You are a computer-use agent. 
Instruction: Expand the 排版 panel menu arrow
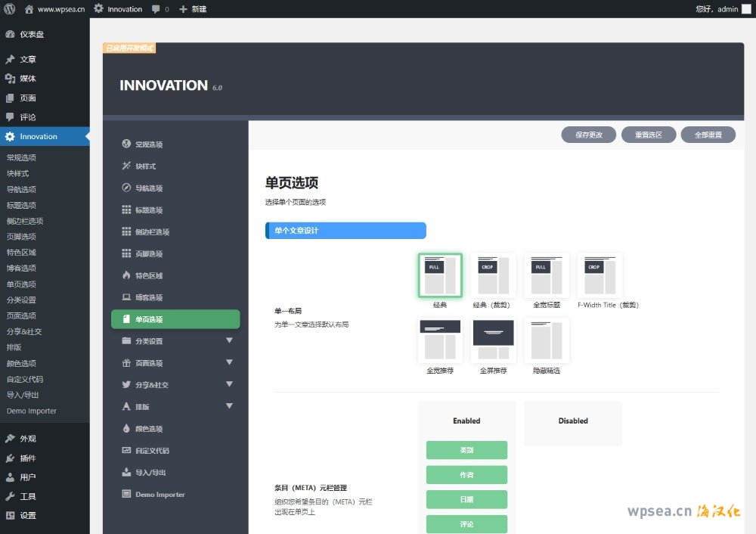click(x=229, y=407)
